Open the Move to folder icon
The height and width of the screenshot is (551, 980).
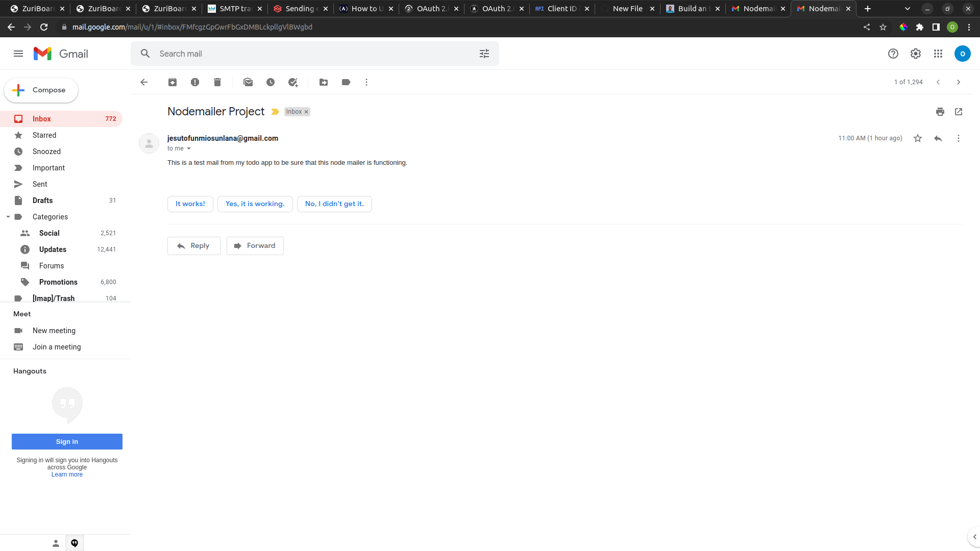pos(324,82)
